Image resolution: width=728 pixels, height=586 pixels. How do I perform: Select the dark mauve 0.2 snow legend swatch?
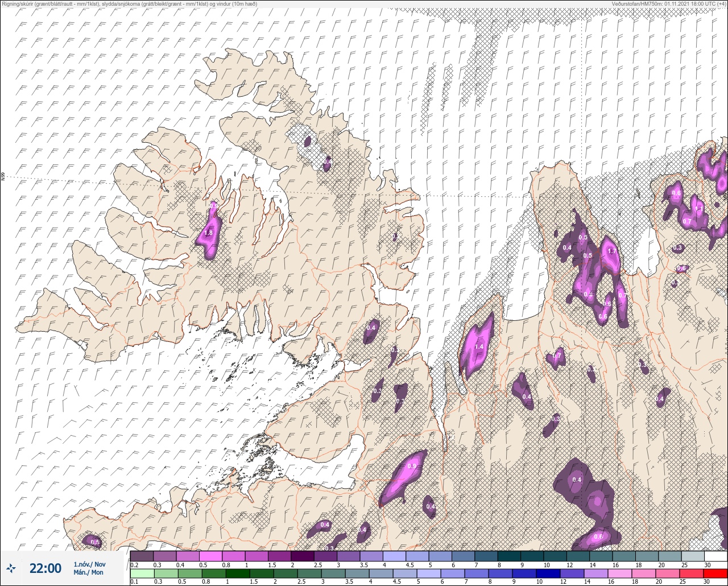coord(142,556)
